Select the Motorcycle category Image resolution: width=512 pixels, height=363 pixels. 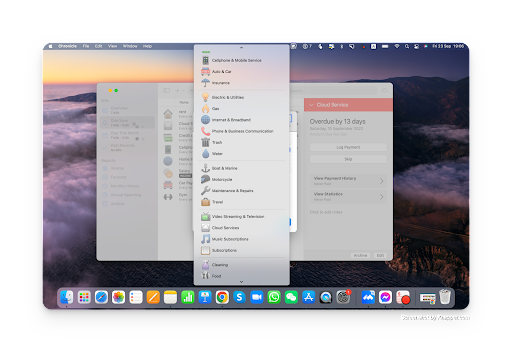pyautogui.click(x=242, y=179)
